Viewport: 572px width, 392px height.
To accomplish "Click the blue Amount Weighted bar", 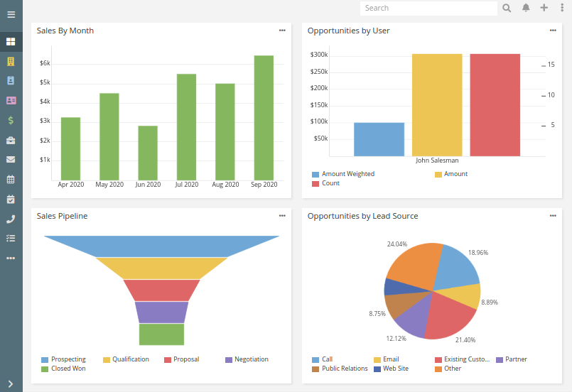I will [x=379, y=139].
